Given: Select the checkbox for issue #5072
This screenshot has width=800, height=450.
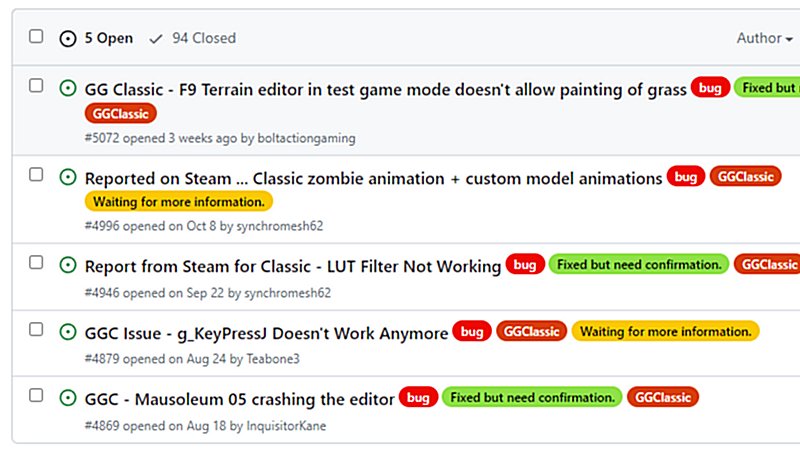Looking at the screenshot, I should (36, 86).
